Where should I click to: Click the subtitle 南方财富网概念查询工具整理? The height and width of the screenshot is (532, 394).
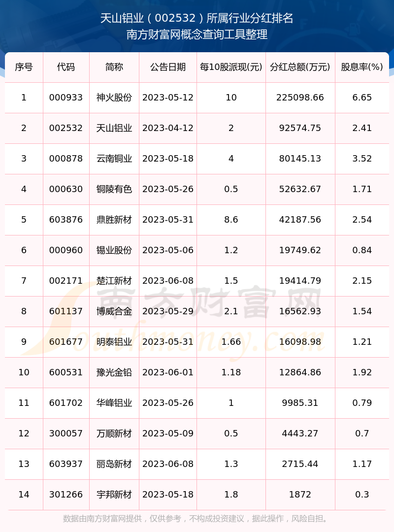tap(197, 34)
